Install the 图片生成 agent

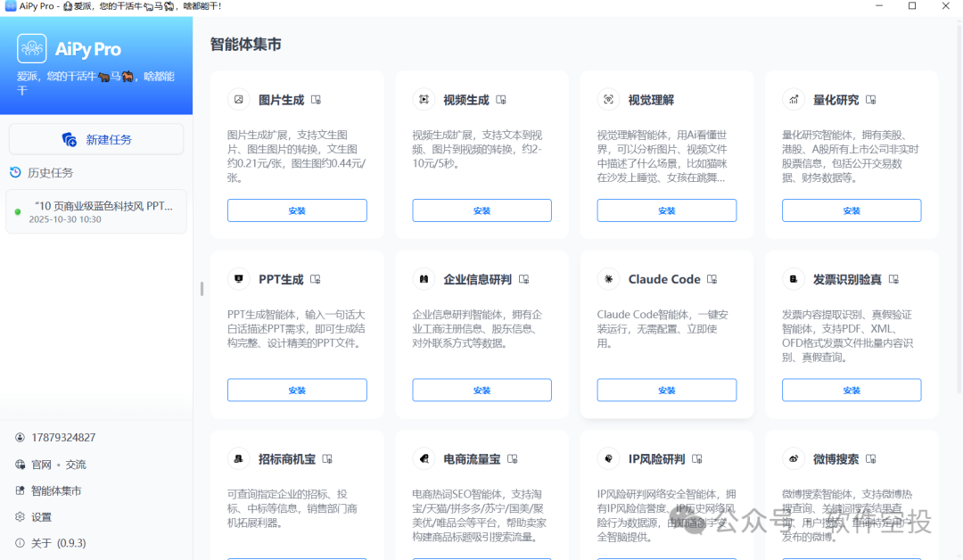point(297,210)
